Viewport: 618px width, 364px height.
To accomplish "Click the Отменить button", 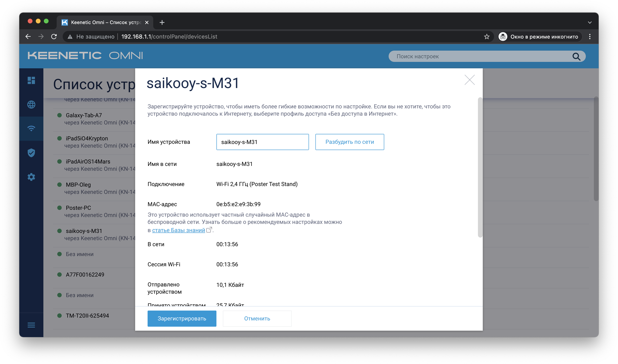I will tap(257, 319).
